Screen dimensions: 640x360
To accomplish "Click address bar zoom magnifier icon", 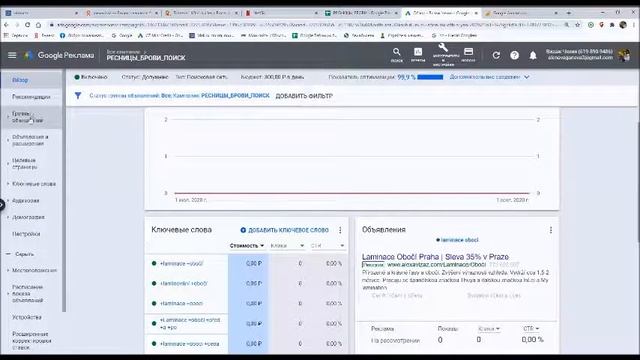I will coord(567,25).
